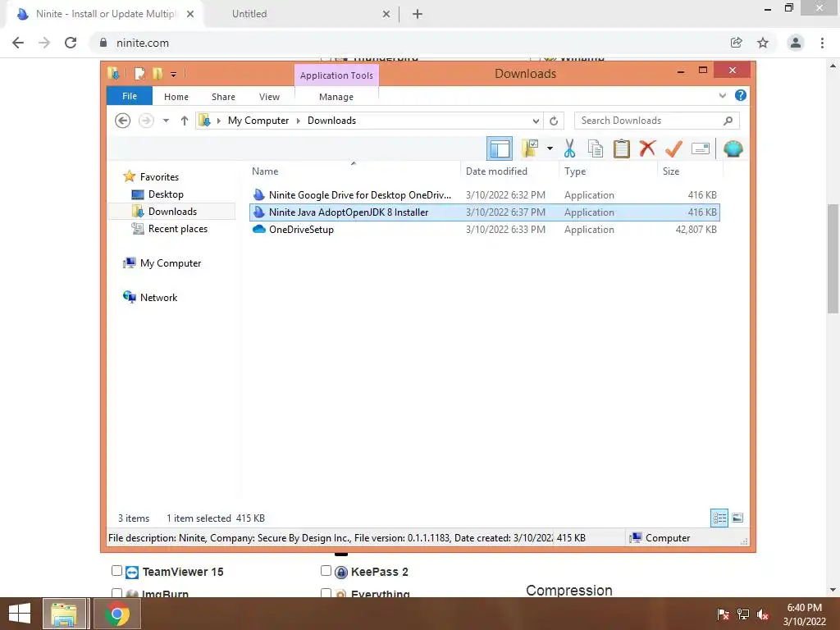
Task: Click the search magnifier icon
Action: [728, 121]
